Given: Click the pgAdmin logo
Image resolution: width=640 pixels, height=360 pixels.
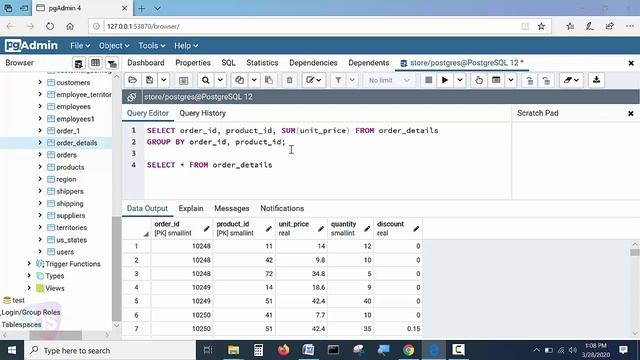Looking at the screenshot, I should (x=31, y=45).
